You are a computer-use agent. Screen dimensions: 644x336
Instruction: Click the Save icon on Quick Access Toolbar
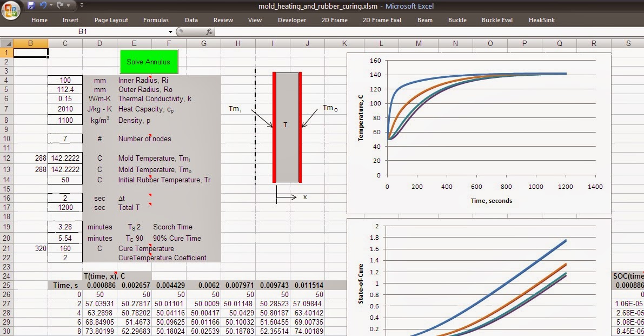31,5
